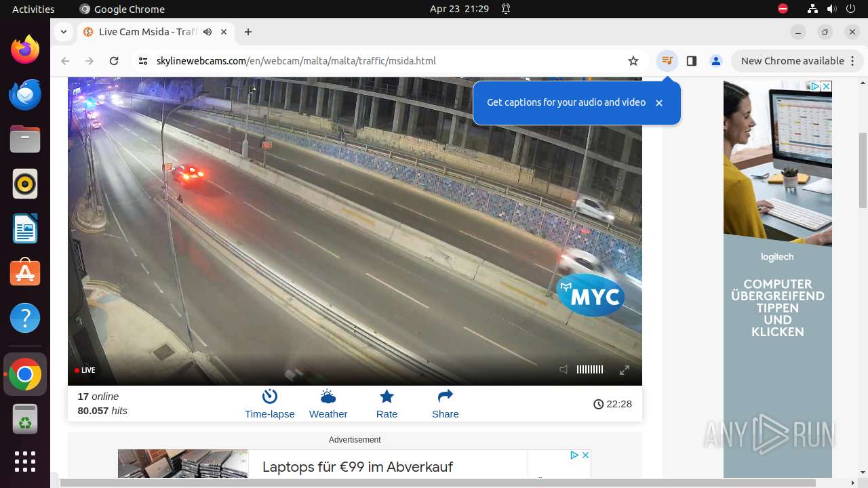Show applications grid
This screenshot has width=868, height=488.
tap(25, 462)
